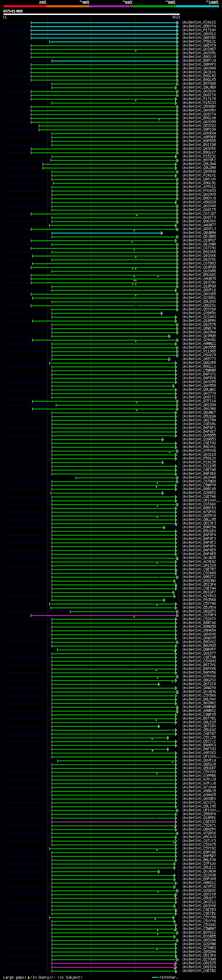
Task: Click hit label UniRef100_Q8H2P0
Action: (x=199, y=829)
